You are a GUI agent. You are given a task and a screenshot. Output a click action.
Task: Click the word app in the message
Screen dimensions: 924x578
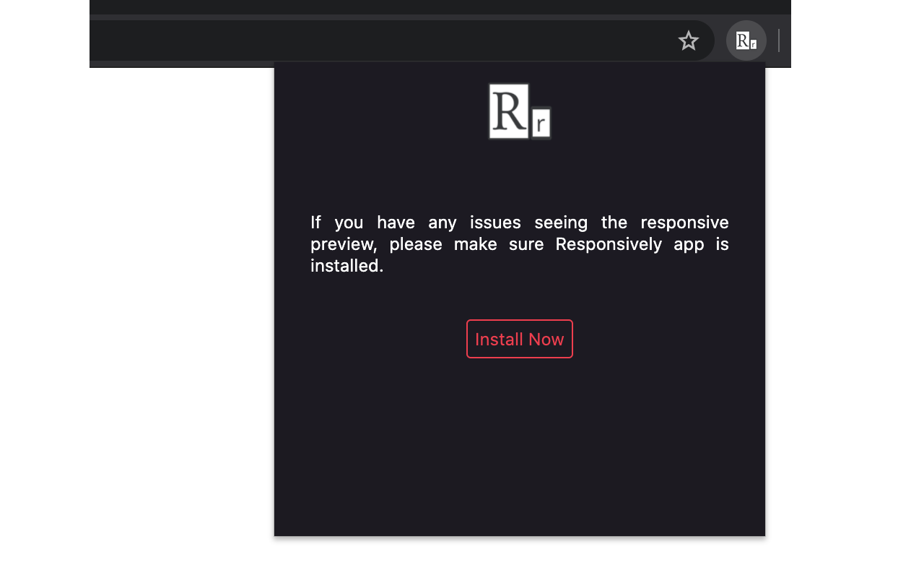(689, 243)
